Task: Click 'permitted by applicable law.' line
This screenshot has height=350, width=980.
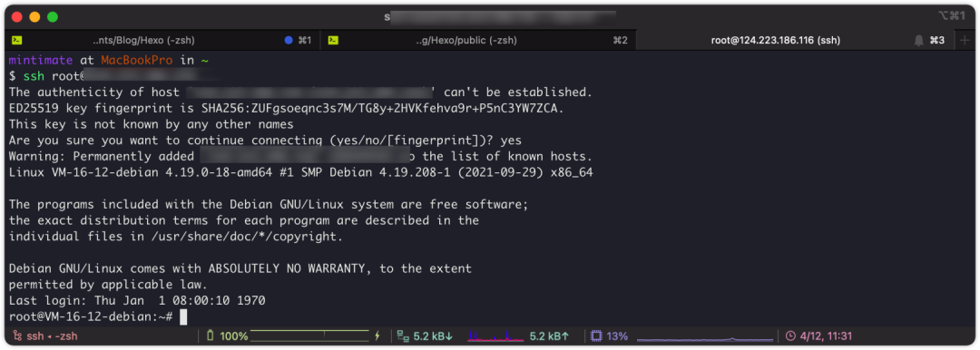Action: 107,285
